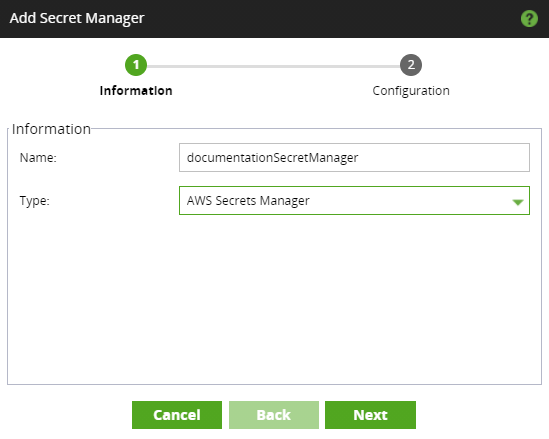Viewport: 549px width, 439px height.
Task: Open the green help question mark icon
Action: tap(529, 19)
